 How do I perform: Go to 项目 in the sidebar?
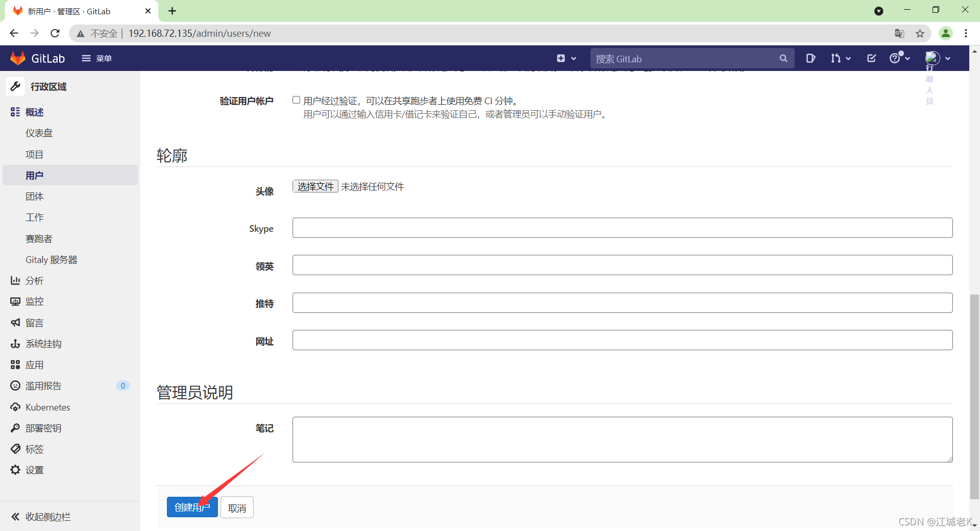pos(34,154)
